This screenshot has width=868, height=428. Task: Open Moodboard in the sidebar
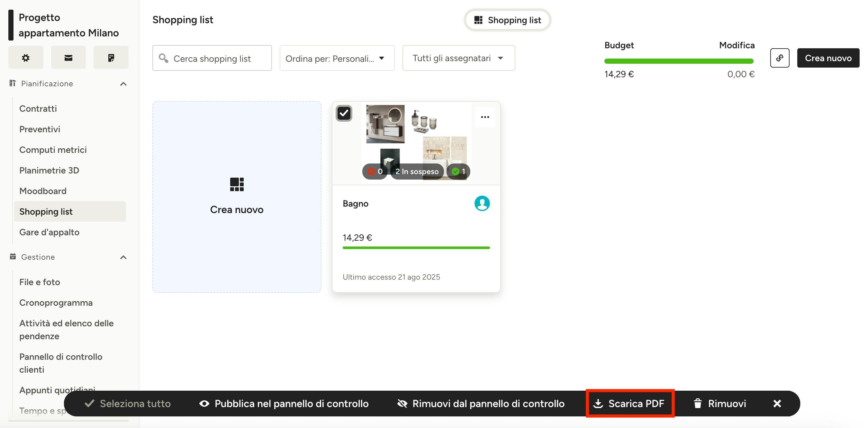43,191
